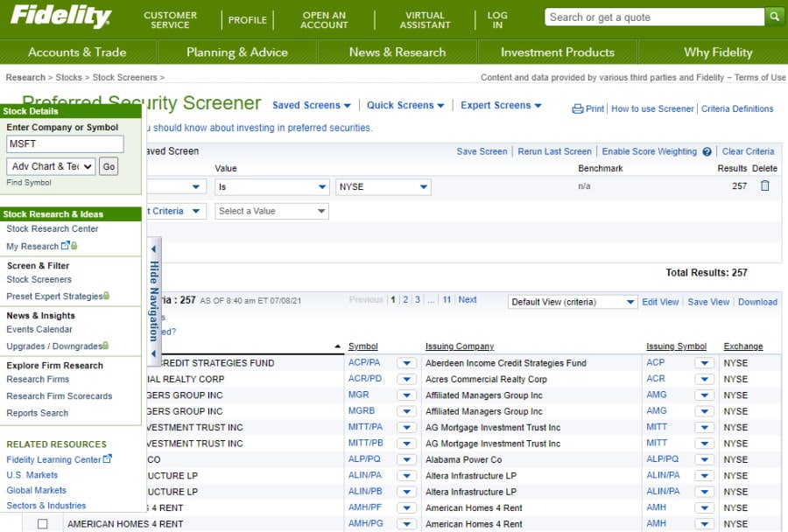788x532 pixels.
Task: Click the Go button
Action: 109,166
